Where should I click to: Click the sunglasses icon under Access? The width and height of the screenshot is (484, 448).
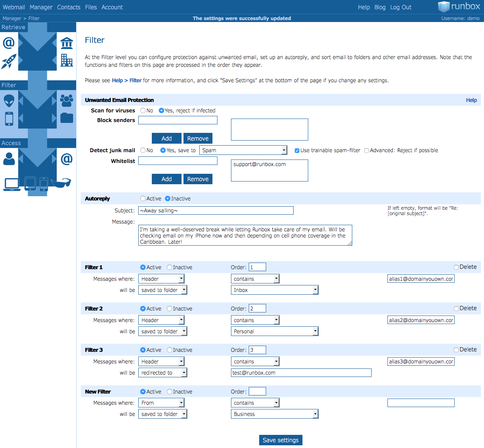coord(61,182)
